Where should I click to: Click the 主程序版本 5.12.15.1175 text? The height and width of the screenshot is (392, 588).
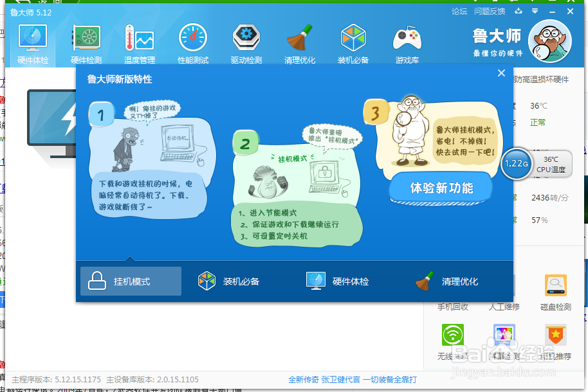(x=56, y=380)
